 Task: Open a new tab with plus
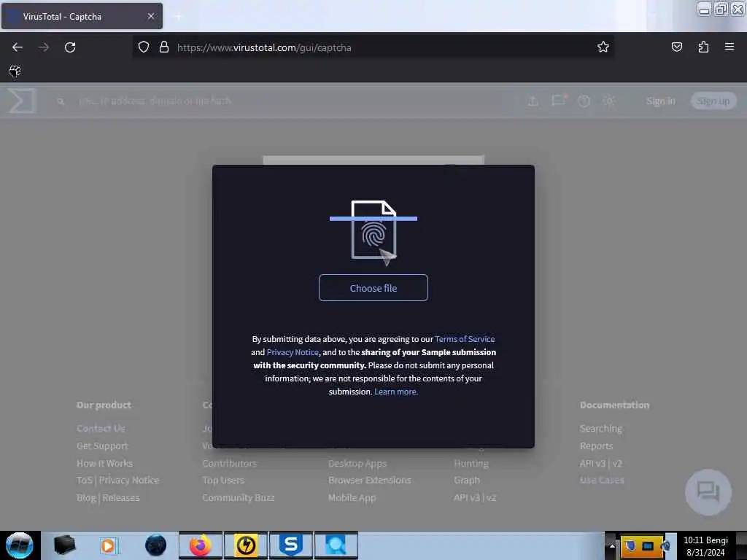click(178, 17)
